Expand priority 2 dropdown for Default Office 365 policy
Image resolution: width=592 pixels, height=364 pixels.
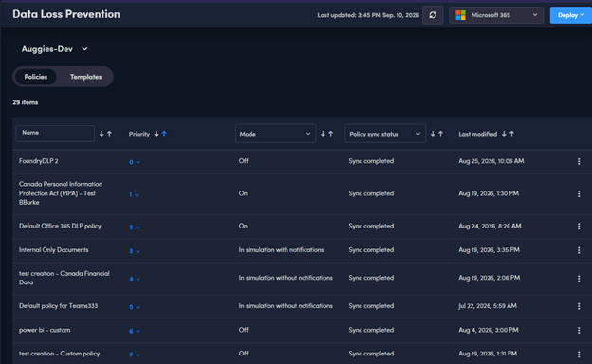(x=135, y=227)
